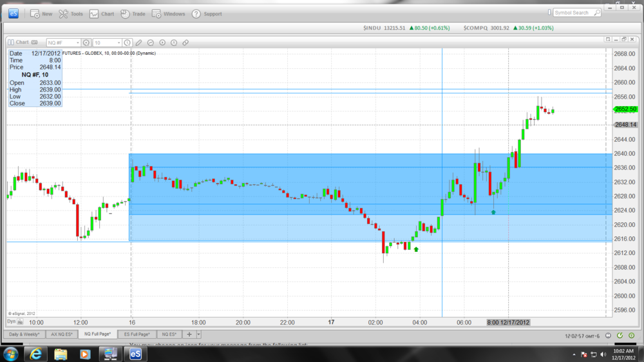This screenshot has height=362, width=644.
Task: Click the +0.61% change value
Action: pos(440,28)
